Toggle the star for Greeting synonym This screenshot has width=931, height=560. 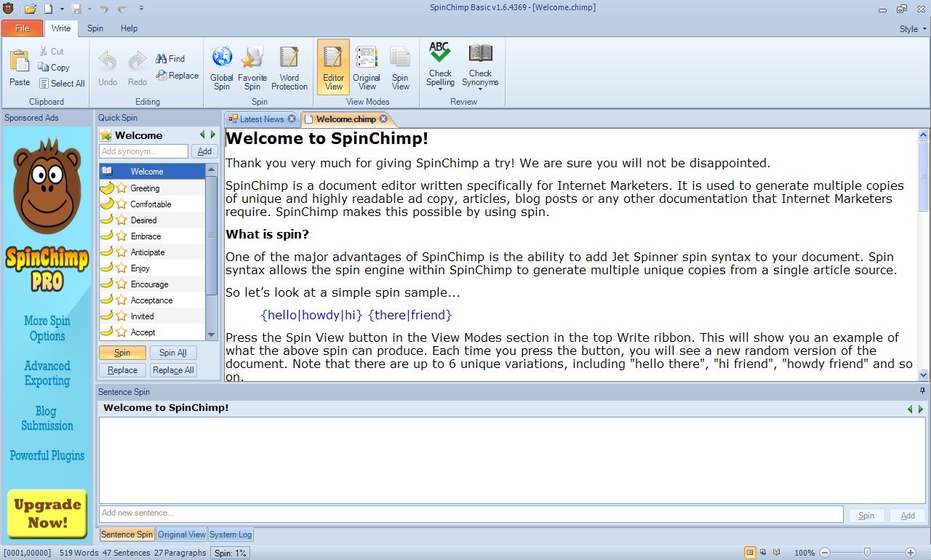121,188
